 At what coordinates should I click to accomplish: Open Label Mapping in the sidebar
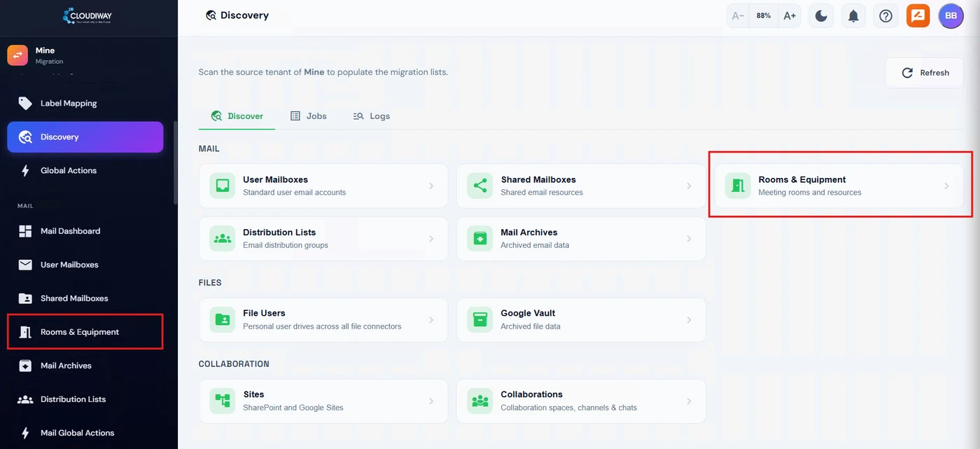click(x=85, y=103)
